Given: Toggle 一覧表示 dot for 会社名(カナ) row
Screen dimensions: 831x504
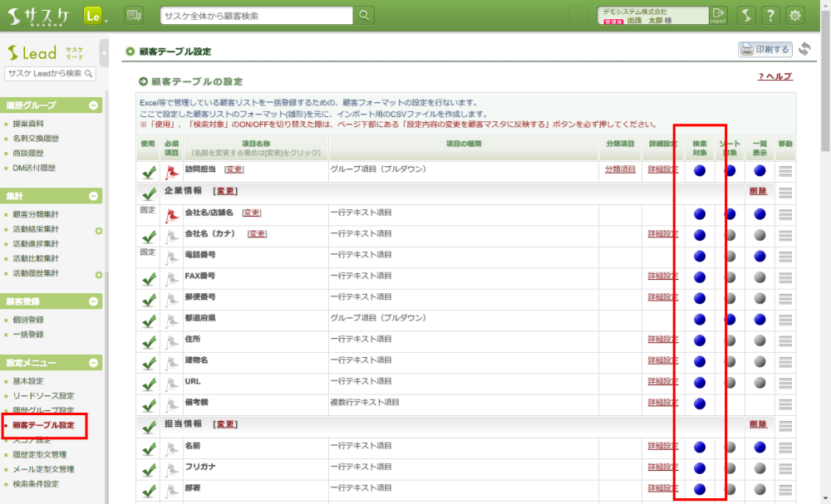Looking at the screenshot, I should click(x=760, y=235).
